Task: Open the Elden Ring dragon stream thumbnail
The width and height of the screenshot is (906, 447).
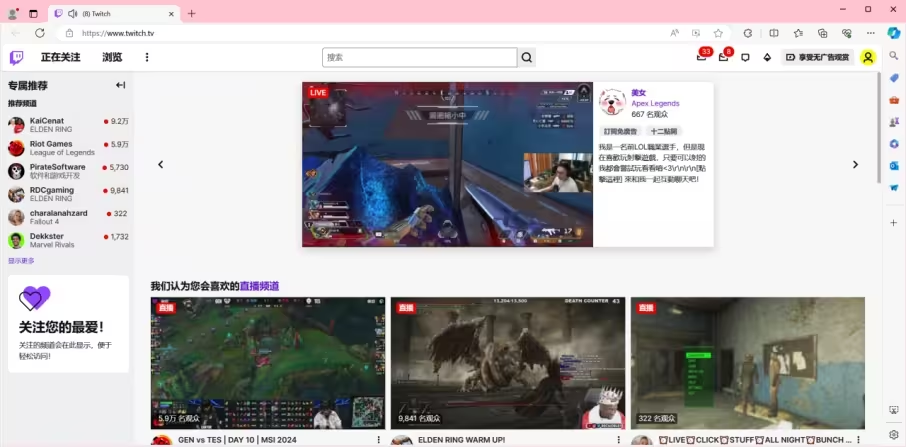Action: click(508, 363)
